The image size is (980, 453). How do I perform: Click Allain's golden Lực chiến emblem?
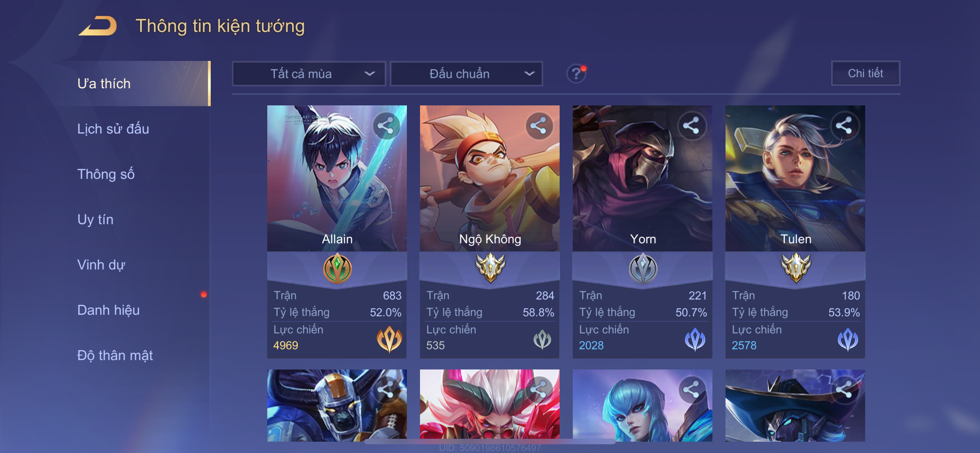pyautogui.click(x=389, y=339)
